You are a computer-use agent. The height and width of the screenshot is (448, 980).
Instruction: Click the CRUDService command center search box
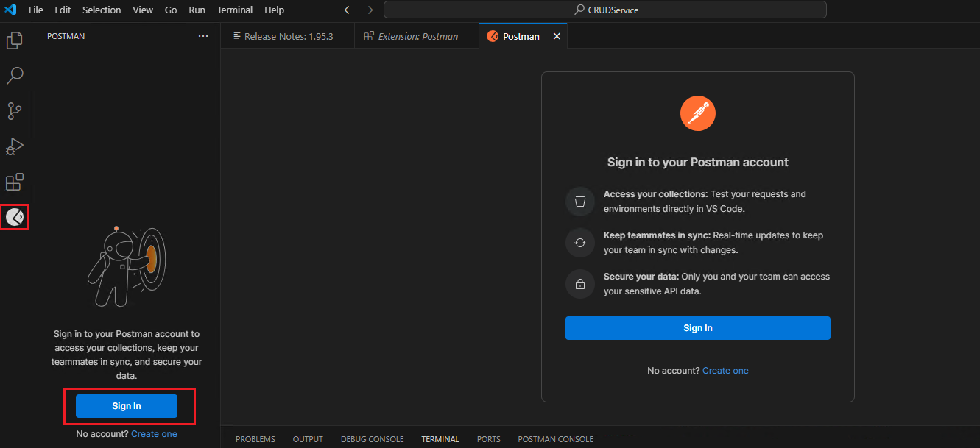pyautogui.click(x=604, y=10)
